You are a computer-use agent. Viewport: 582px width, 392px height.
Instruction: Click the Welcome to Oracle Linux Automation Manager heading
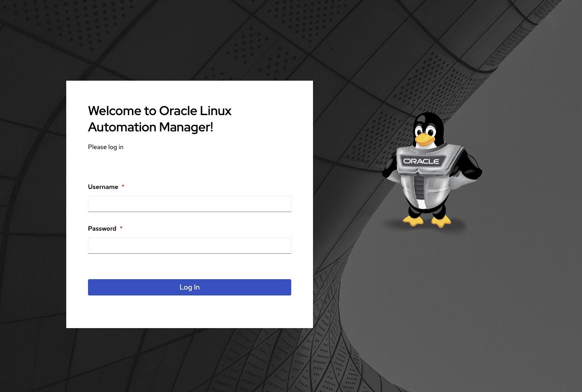click(x=160, y=119)
